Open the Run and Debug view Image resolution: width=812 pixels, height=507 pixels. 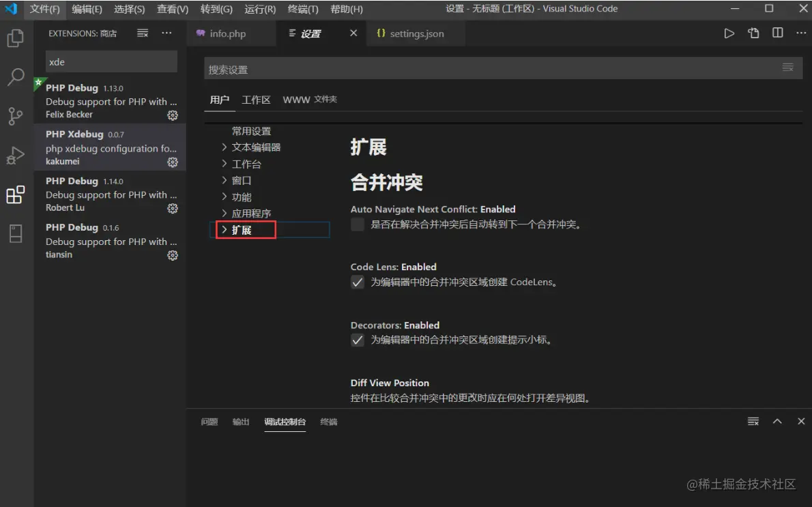16,156
